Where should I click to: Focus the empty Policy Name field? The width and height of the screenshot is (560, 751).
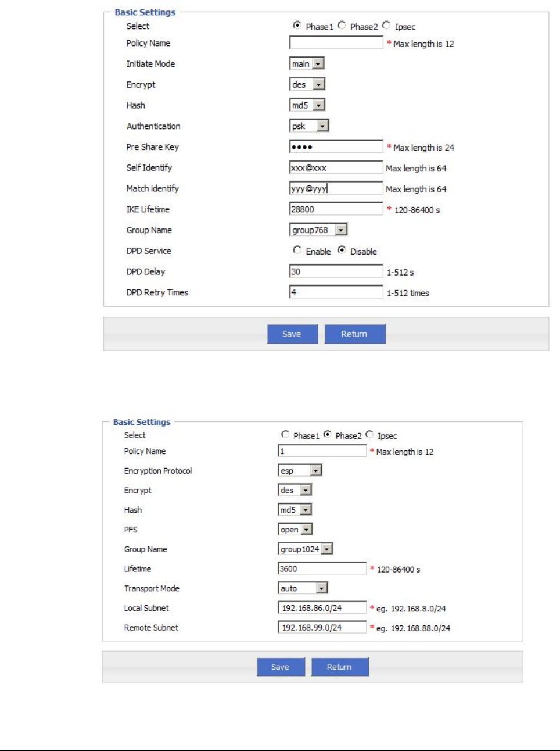tap(336, 42)
